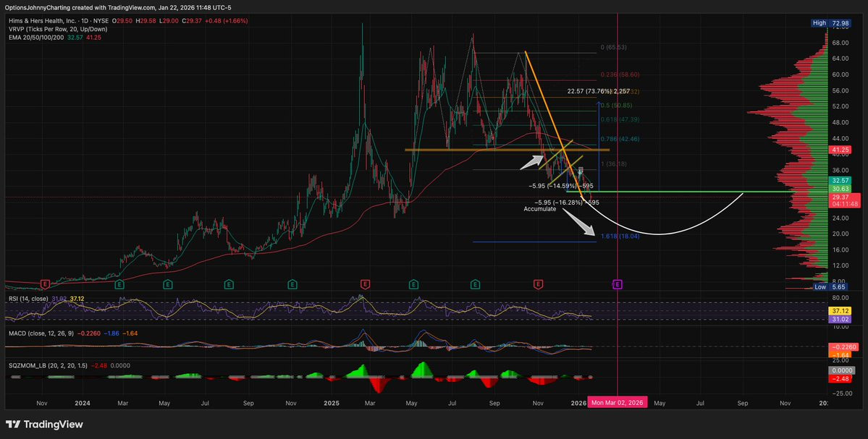Select the MACD (close, 12, 26, 9) legend
Screen dimensions: 868x439
[41, 333]
